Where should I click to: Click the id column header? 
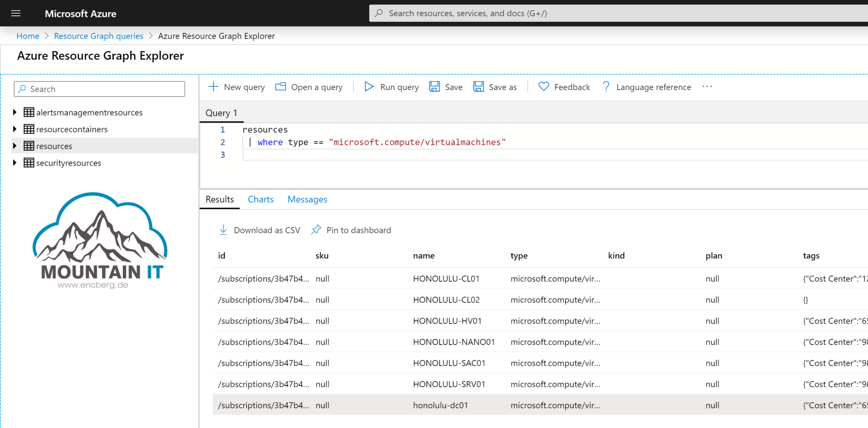tap(222, 256)
